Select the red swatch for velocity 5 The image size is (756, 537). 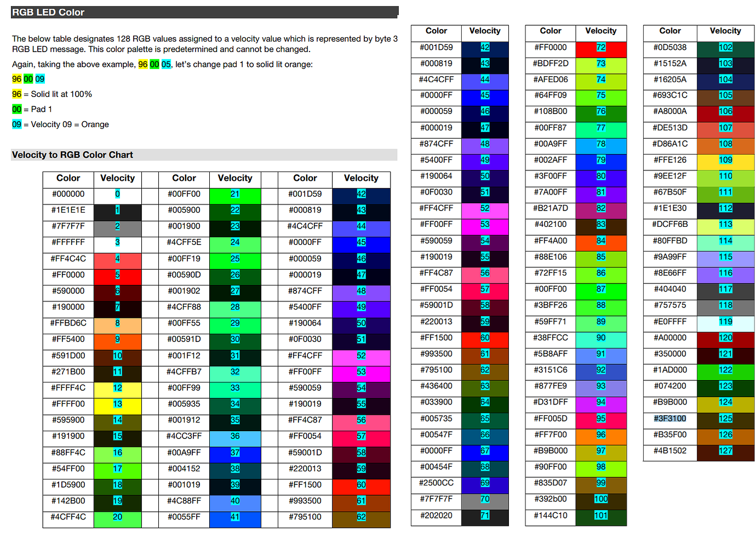point(117,275)
